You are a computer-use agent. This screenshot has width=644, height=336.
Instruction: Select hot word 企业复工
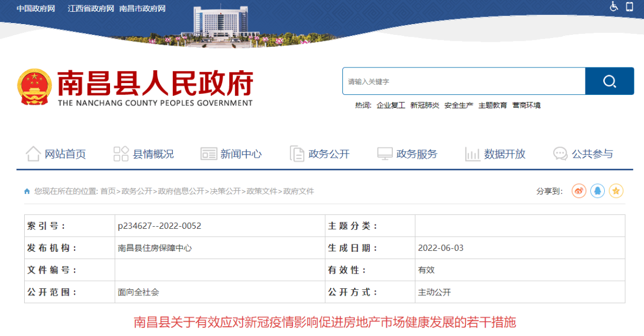[391, 106]
